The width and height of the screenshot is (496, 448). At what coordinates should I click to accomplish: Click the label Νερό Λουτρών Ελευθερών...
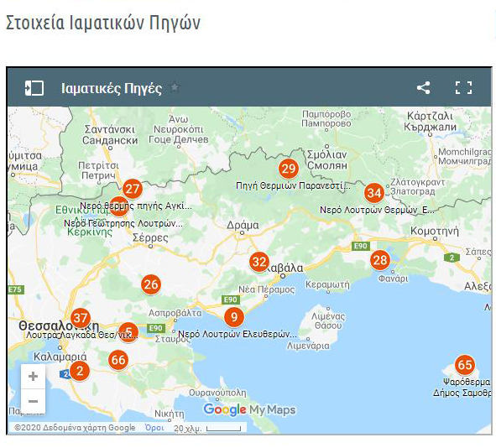coord(238,334)
